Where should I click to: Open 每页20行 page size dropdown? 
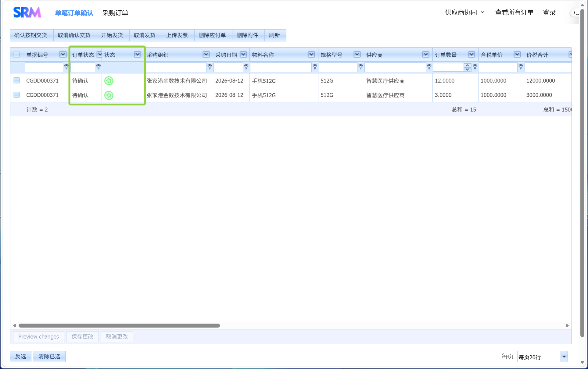(x=564, y=357)
